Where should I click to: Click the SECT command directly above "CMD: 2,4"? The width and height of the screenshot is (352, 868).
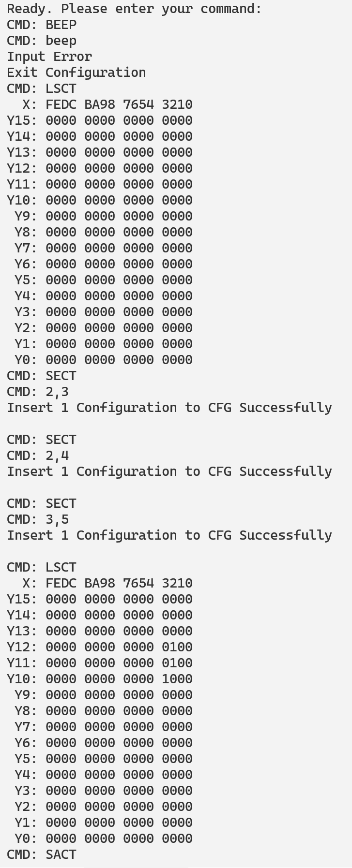click(42, 440)
